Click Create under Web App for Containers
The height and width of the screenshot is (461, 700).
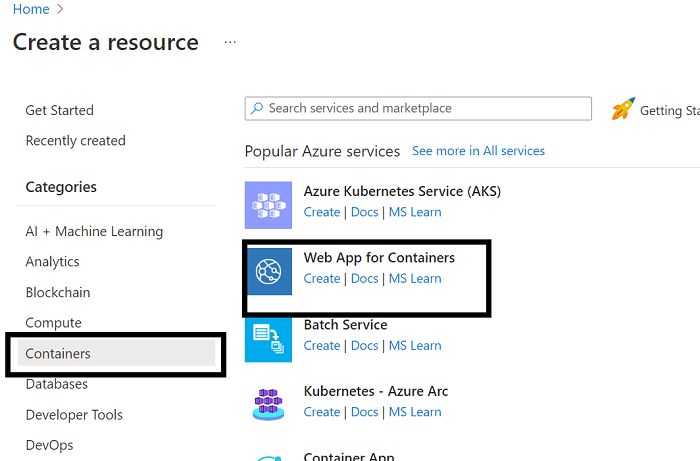pos(322,278)
